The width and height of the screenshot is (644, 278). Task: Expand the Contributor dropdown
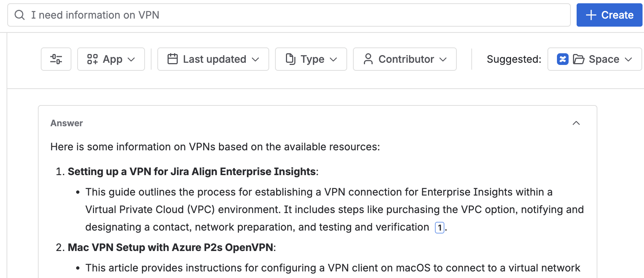[x=444, y=59]
